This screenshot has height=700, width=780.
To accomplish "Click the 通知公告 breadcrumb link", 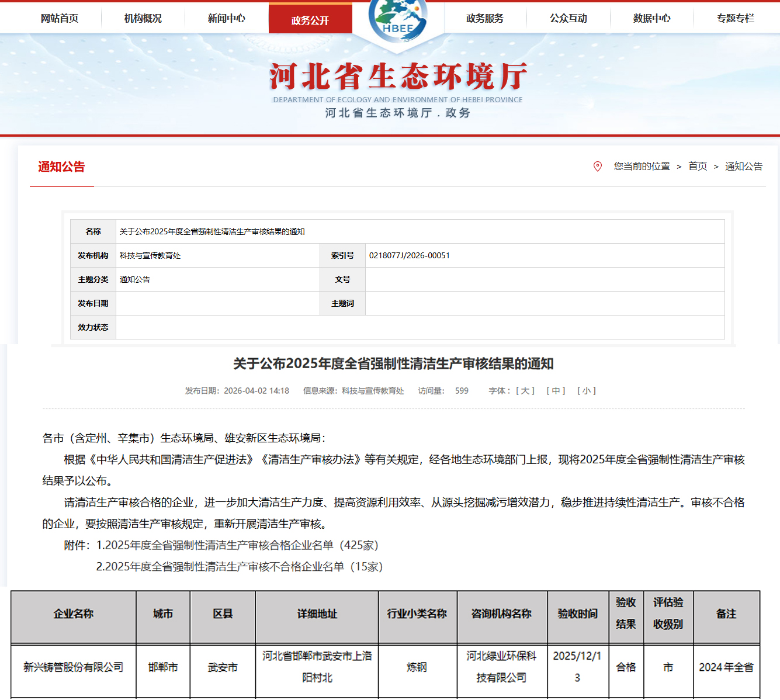I will point(744,167).
